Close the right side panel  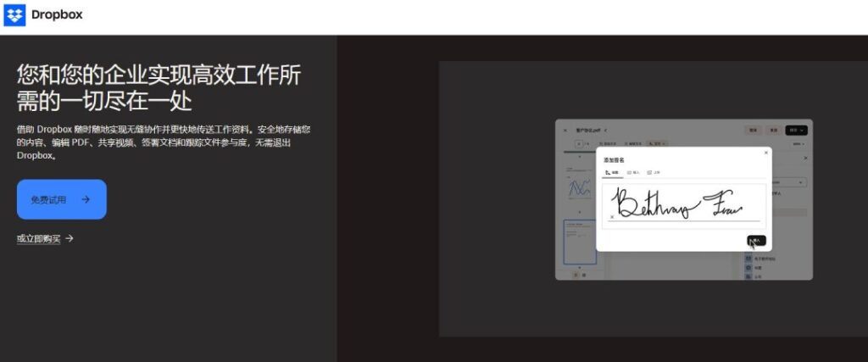[804, 158]
